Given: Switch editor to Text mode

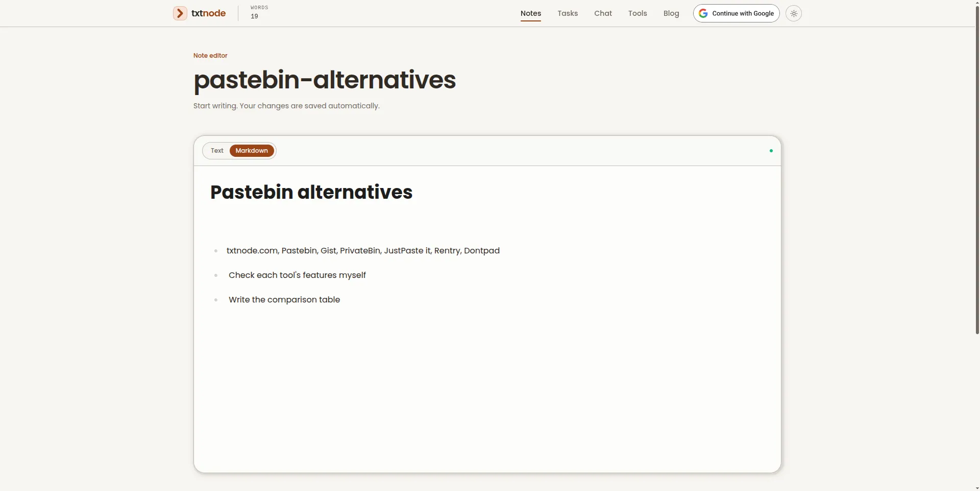Looking at the screenshot, I should [217, 151].
